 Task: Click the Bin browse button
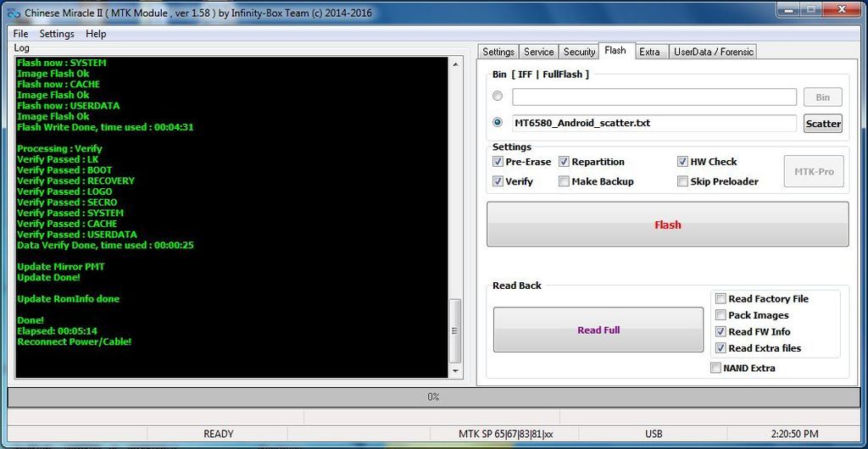822,97
